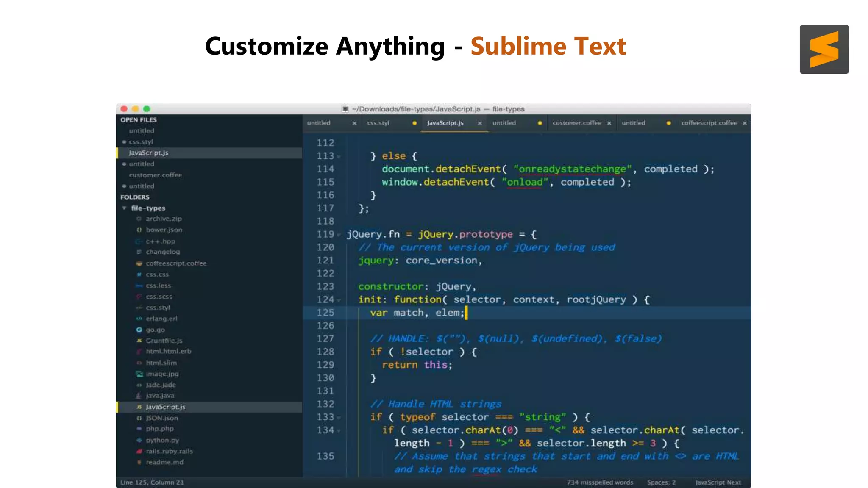
Task: Click the ruby icon beside rails.ruby.rails
Action: [139, 451]
